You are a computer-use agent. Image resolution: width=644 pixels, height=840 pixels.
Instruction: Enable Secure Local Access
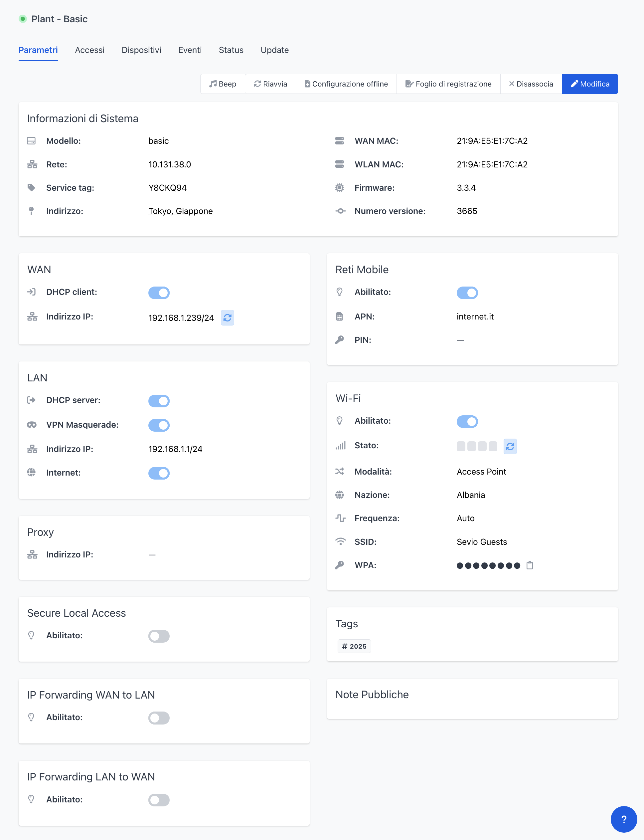[x=159, y=636]
